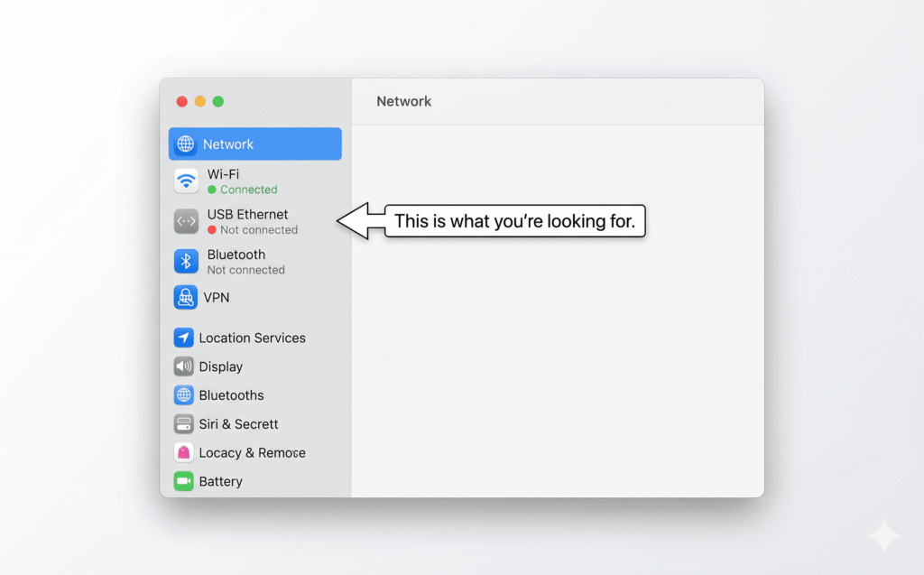Viewport: 924px width, 575px height.
Task: Maximize the window with the green button
Action: [218, 101]
